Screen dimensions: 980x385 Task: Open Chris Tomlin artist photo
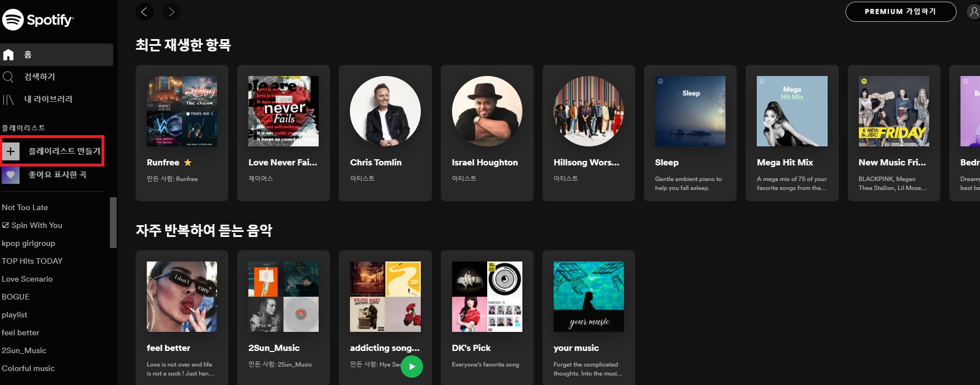[385, 111]
